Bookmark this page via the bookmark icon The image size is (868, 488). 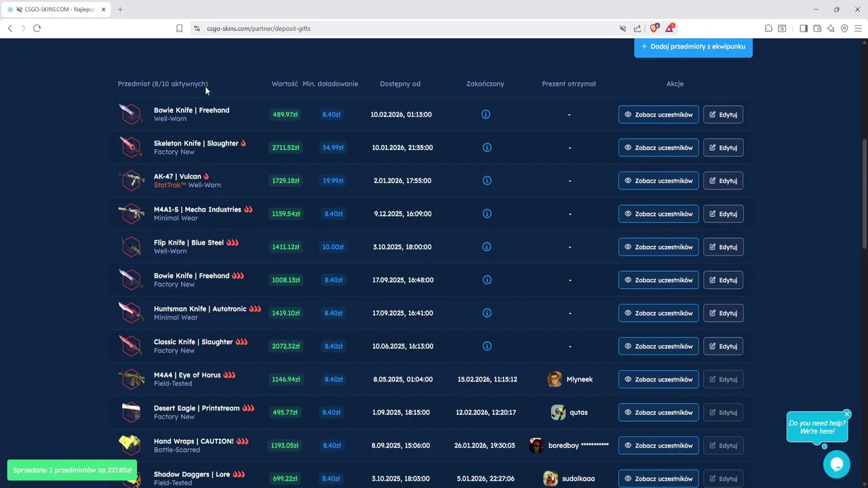pyautogui.click(x=179, y=28)
